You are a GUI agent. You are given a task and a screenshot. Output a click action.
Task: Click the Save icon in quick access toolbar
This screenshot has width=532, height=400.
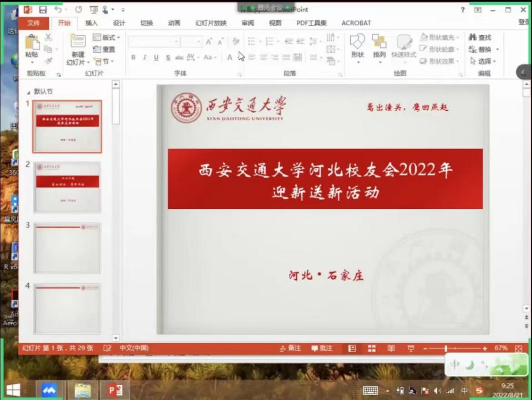(43, 10)
